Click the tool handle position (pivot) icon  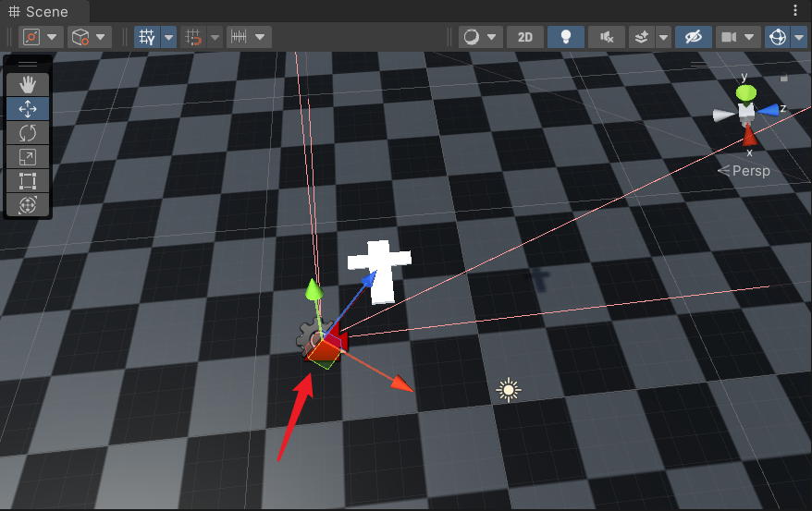[31, 37]
